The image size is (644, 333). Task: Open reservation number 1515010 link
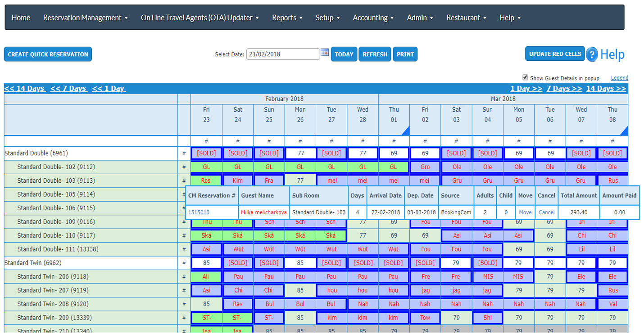(x=199, y=212)
